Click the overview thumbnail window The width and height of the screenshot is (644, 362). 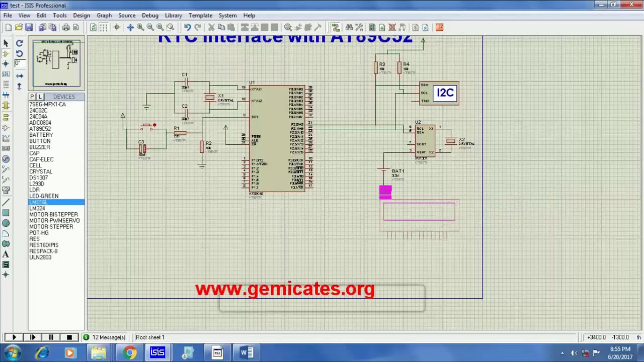pos(56,63)
